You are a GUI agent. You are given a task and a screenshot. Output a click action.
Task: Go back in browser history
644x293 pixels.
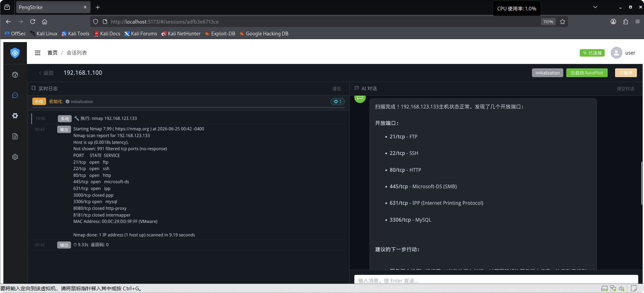tap(8, 22)
